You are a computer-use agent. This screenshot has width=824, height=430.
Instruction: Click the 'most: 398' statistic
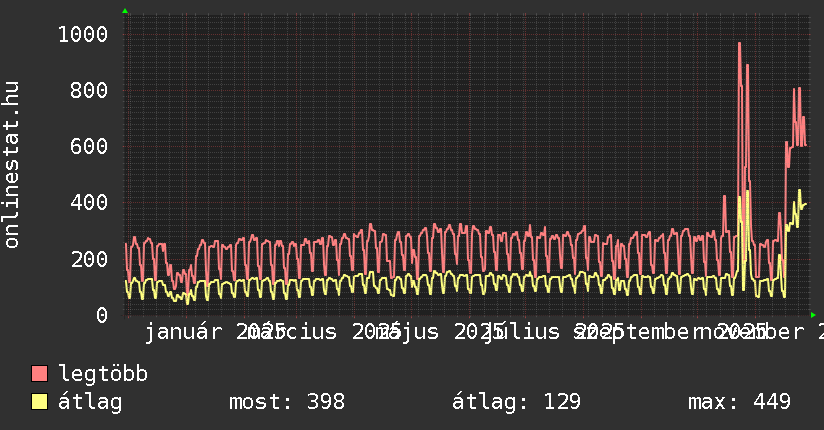pyautogui.click(x=286, y=402)
